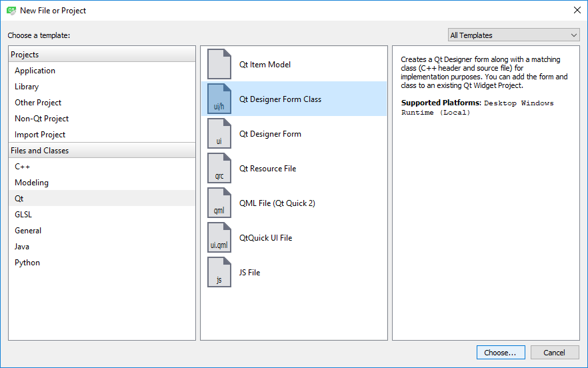Select the ui/h Designer Form Class icon
Viewport: 588px width, 368px height.
click(x=219, y=99)
